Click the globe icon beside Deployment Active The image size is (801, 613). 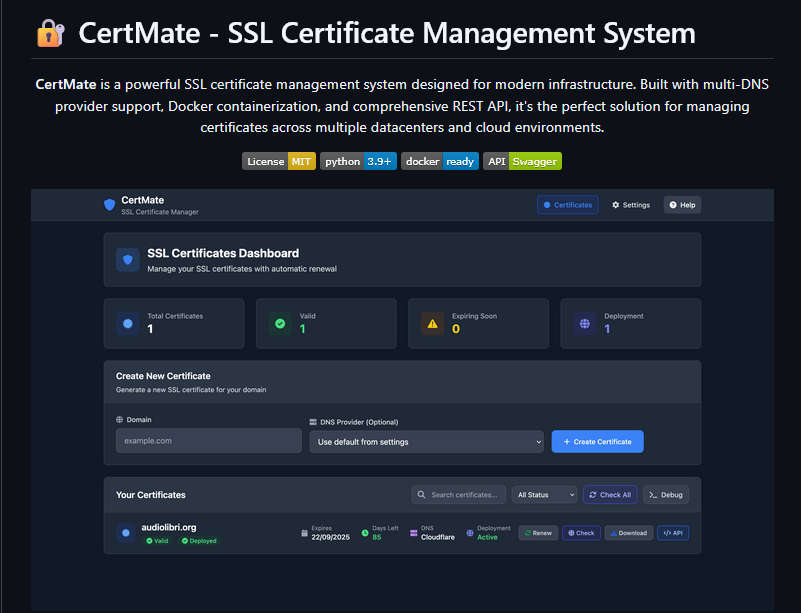point(469,533)
